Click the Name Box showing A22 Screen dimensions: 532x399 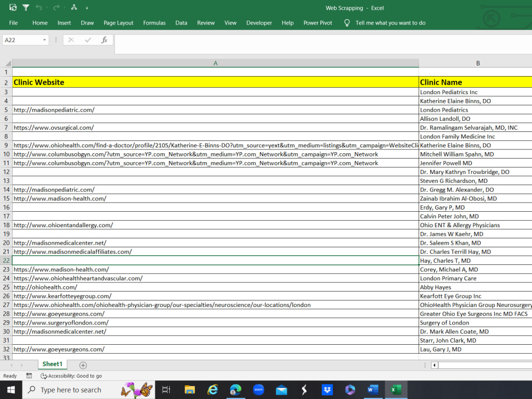tap(22, 40)
